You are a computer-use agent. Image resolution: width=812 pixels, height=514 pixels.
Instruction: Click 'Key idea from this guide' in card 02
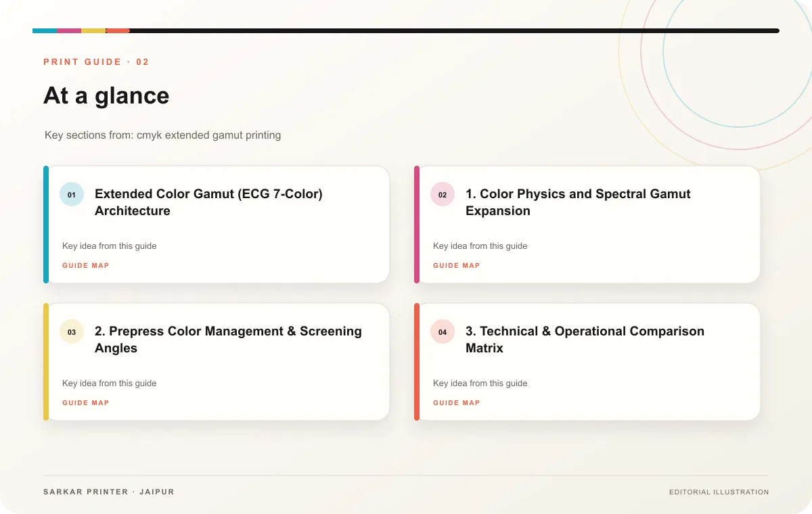click(480, 246)
